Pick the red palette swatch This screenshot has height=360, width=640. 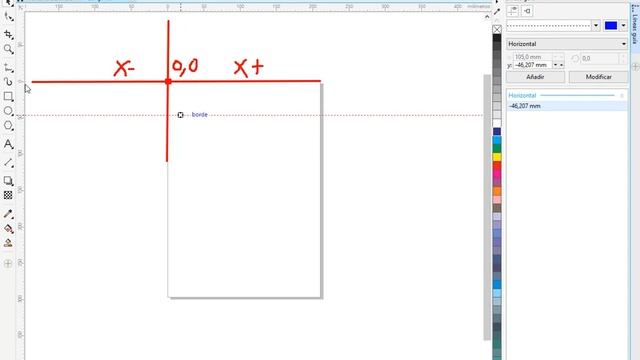[x=497, y=166]
